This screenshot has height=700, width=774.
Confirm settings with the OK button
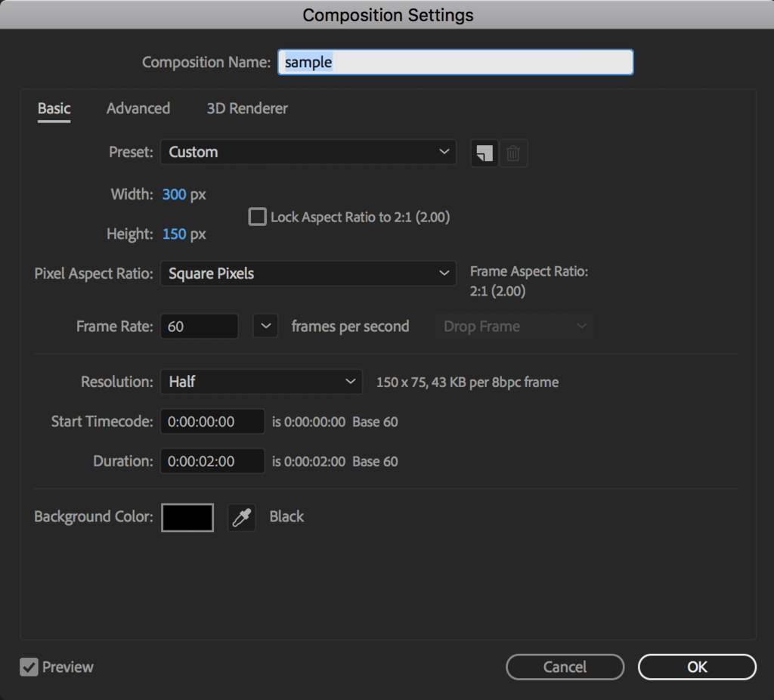pyautogui.click(x=697, y=667)
